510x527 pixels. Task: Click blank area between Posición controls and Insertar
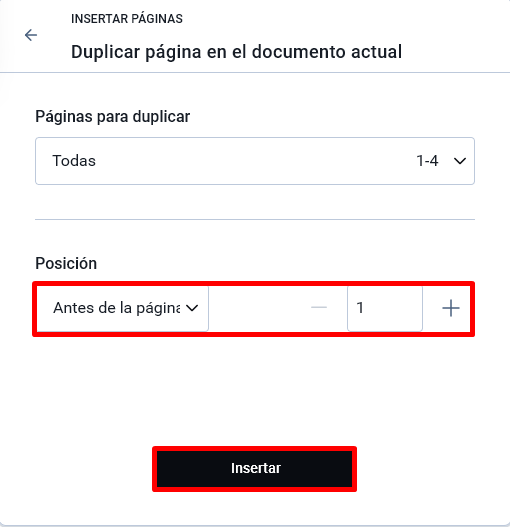[x=254, y=392]
